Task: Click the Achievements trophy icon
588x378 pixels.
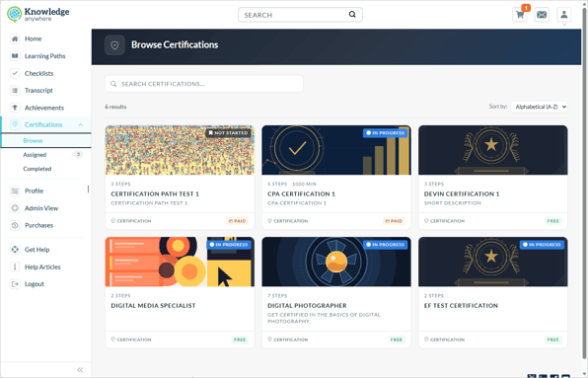Action: click(x=15, y=108)
